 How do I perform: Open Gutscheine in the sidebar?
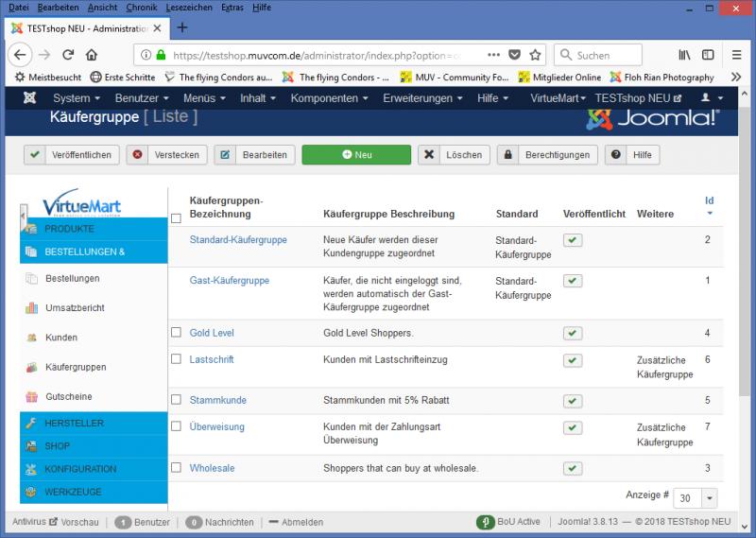(x=68, y=397)
